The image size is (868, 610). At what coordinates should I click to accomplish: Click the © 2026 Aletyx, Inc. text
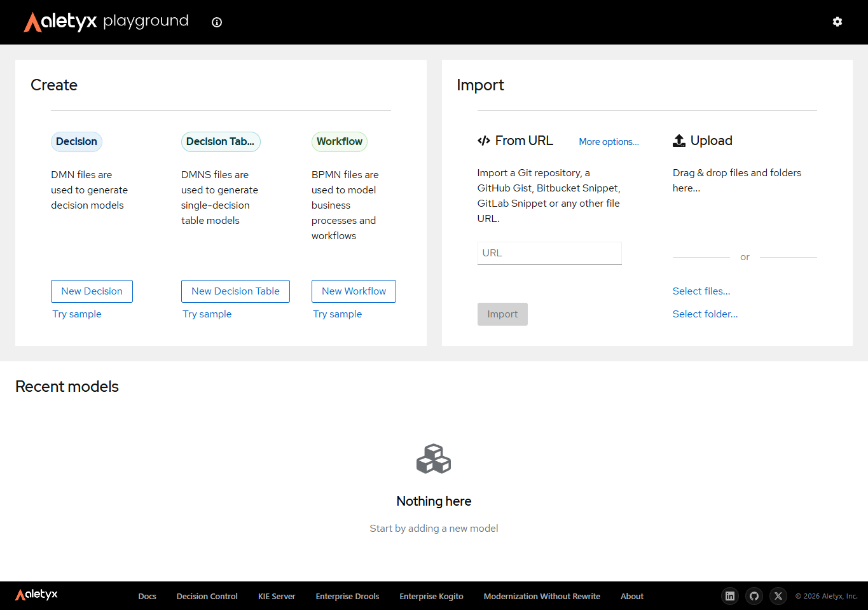pos(826,597)
